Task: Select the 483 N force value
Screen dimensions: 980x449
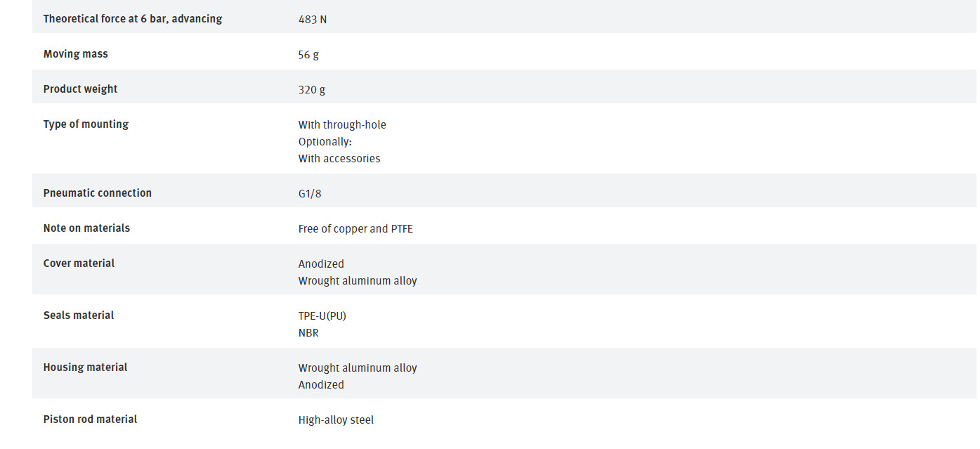Action: (313, 20)
